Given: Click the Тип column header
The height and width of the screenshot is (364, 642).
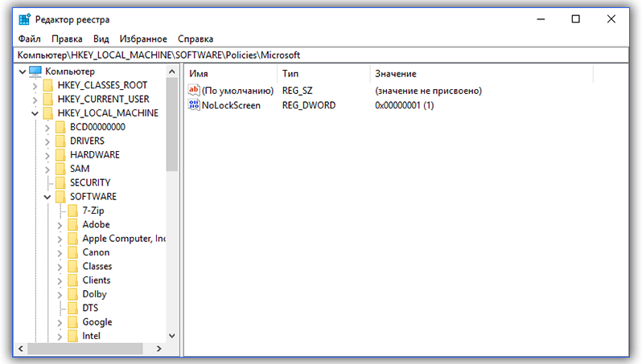Looking at the screenshot, I should (x=322, y=73).
